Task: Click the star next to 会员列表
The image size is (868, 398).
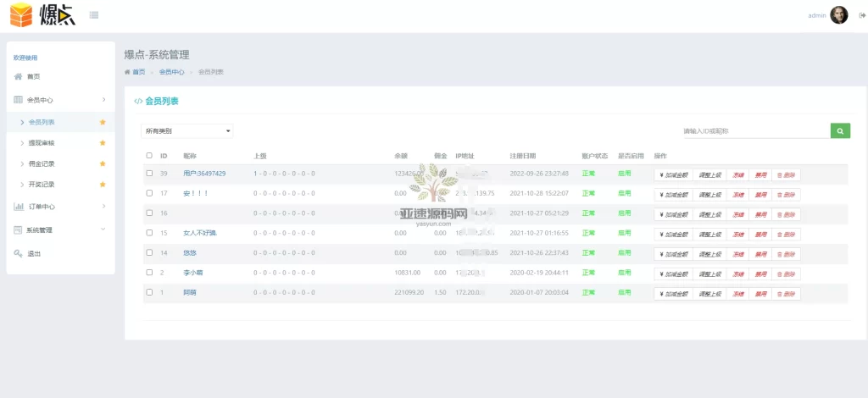Action: 103,122
